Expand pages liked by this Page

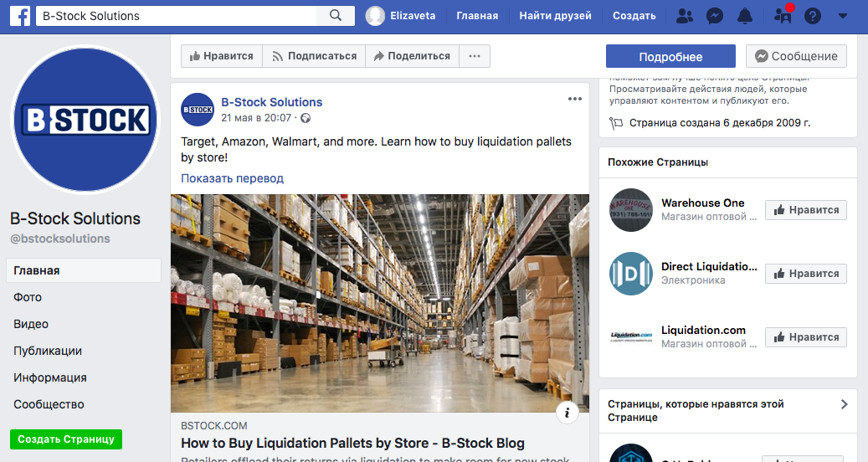point(844,404)
